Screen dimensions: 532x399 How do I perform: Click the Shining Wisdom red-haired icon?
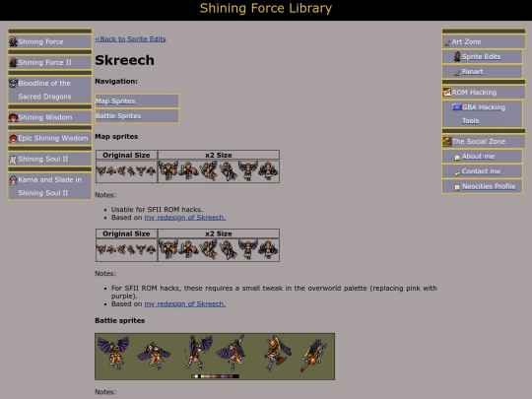click(13, 117)
